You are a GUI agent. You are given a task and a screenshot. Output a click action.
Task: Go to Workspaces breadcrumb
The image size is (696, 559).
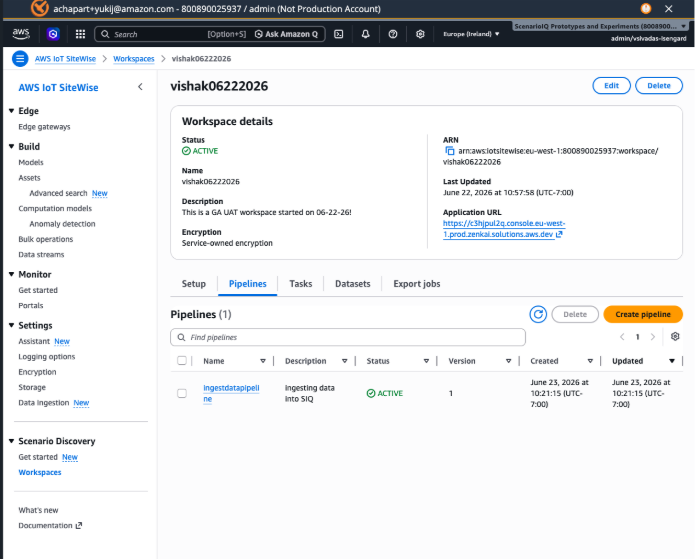[134, 59]
